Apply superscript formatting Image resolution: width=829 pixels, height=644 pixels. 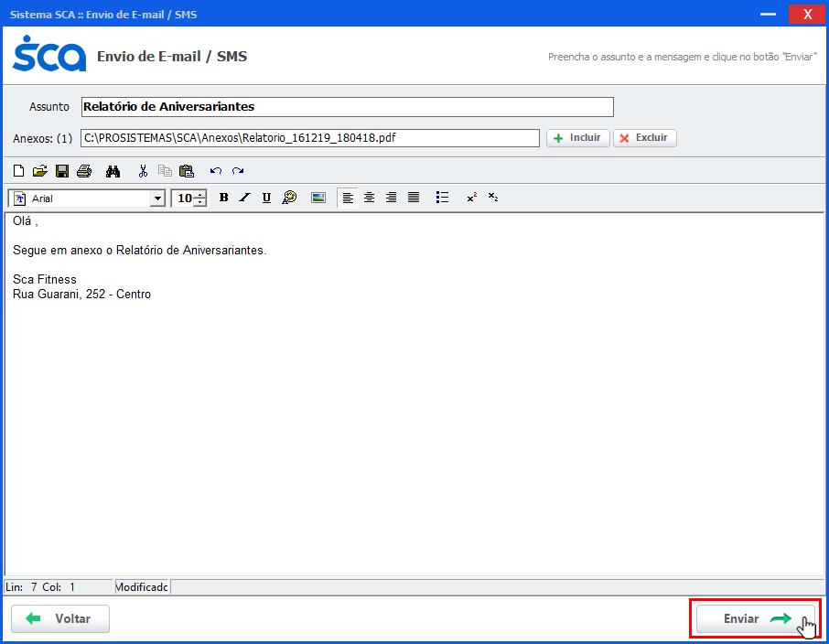[471, 198]
